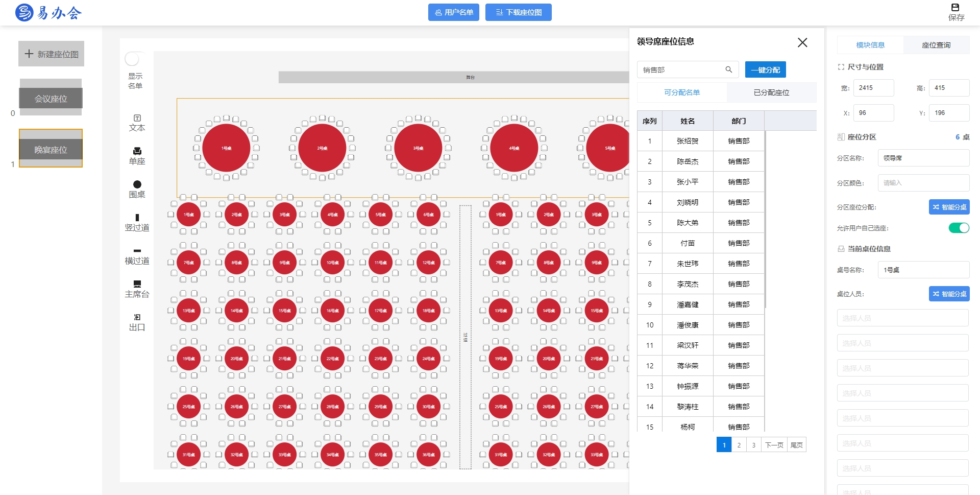980x495 pixels.
Task: Click the small 22号桌 table
Action: (332, 359)
